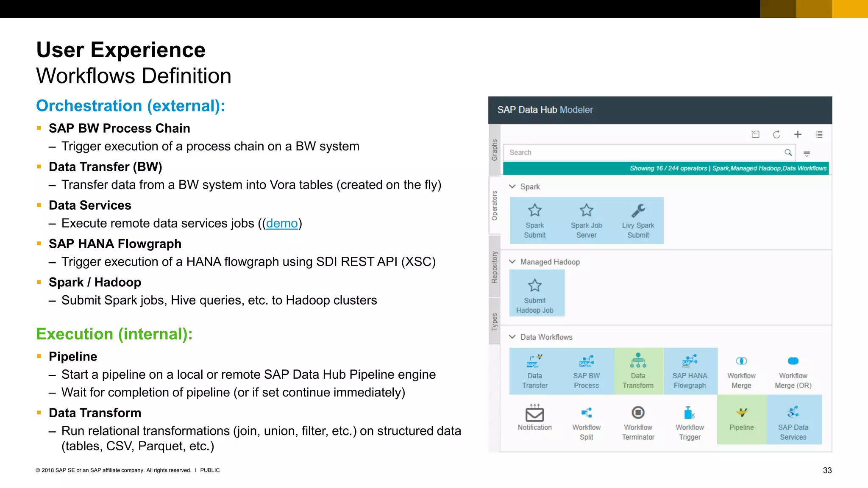Select the Data Transfer operator
The image size is (868, 488).
click(535, 371)
